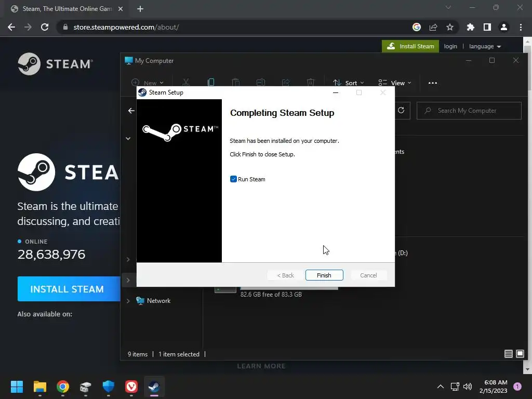Viewport: 532px width, 399px height.
Task: Click the drive D: storage usage bar
Action: coord(289,288)
